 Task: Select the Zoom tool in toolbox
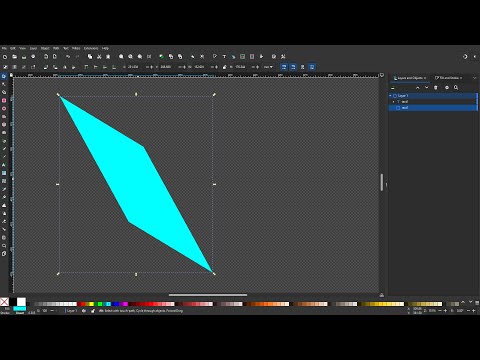pos(4,246)
